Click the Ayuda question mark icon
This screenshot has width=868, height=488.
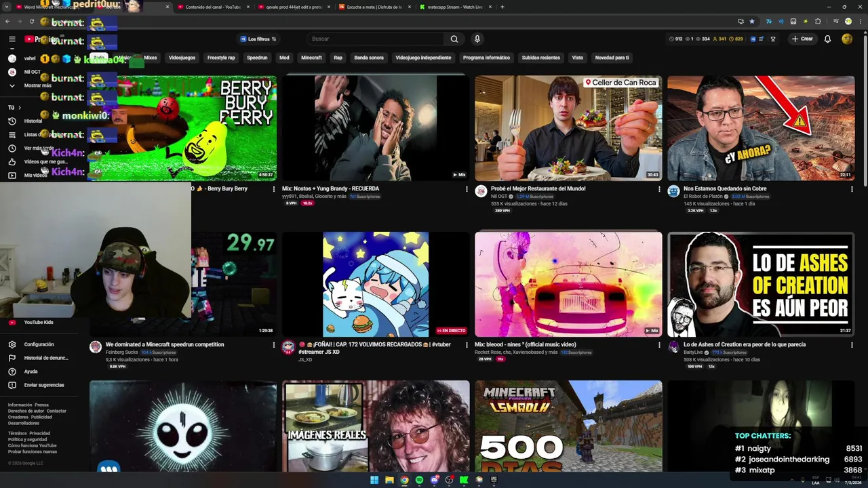point(12,371)
